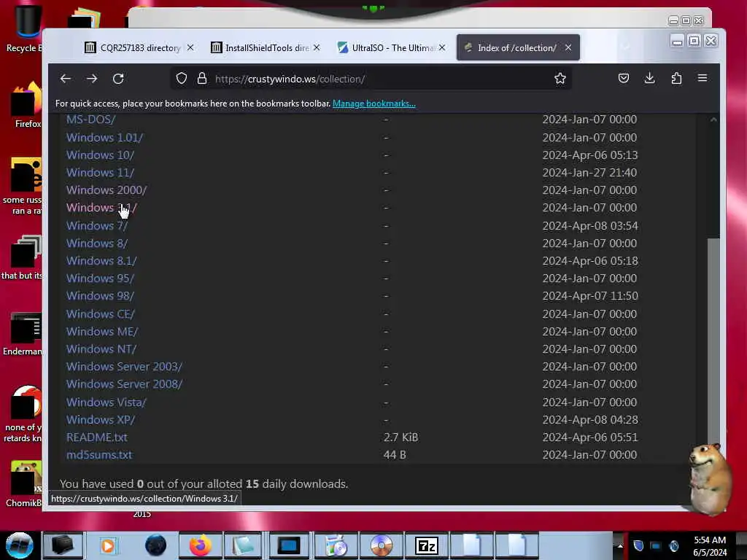Open the Windows 11/ folder
The image size is (747, 560).
[x=100, y=173]
